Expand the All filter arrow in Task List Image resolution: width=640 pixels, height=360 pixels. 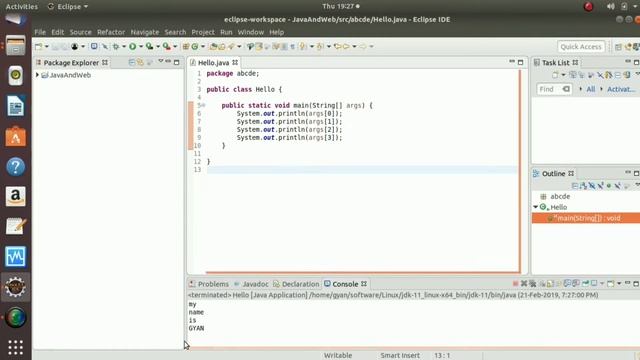point(580,89)
